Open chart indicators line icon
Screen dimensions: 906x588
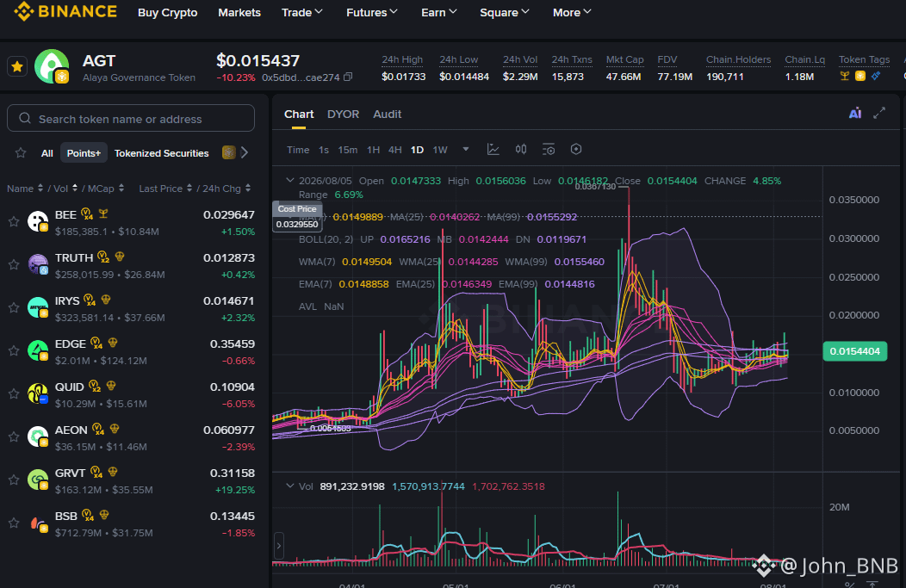(x=493, y=150)
